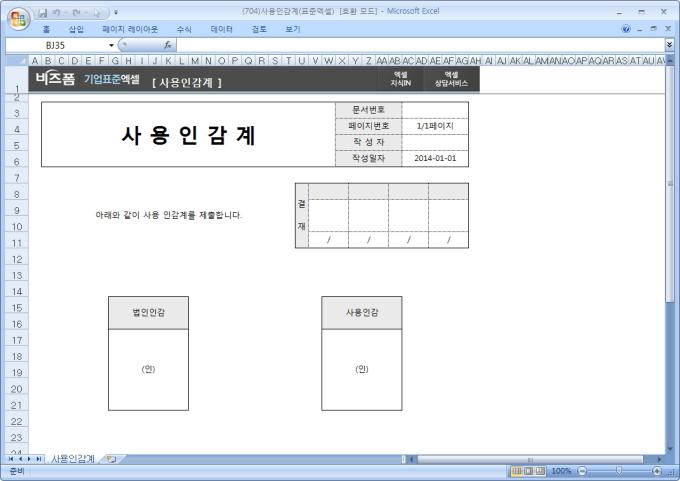Select the 작 성 자 label cell

pos(369,142)
